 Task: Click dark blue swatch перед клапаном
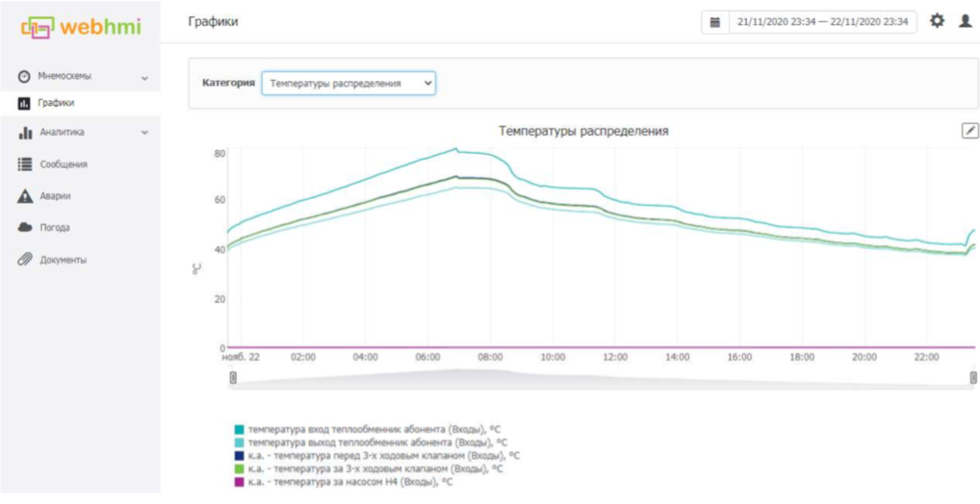240,456
